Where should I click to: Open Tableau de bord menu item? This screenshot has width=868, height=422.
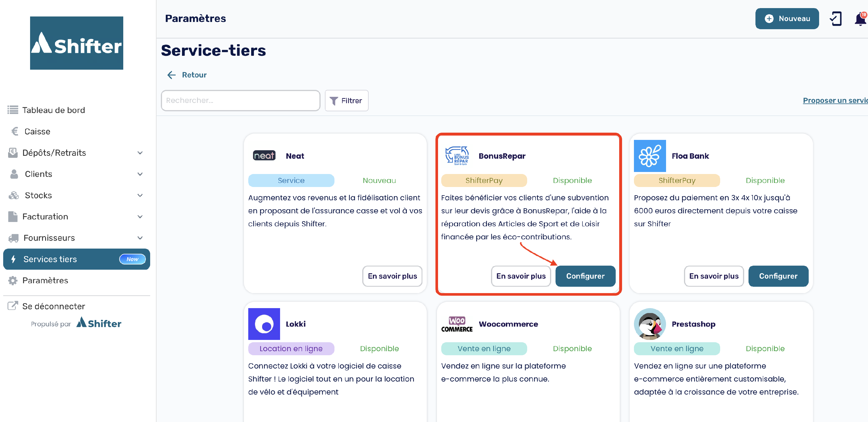(76, 110)
